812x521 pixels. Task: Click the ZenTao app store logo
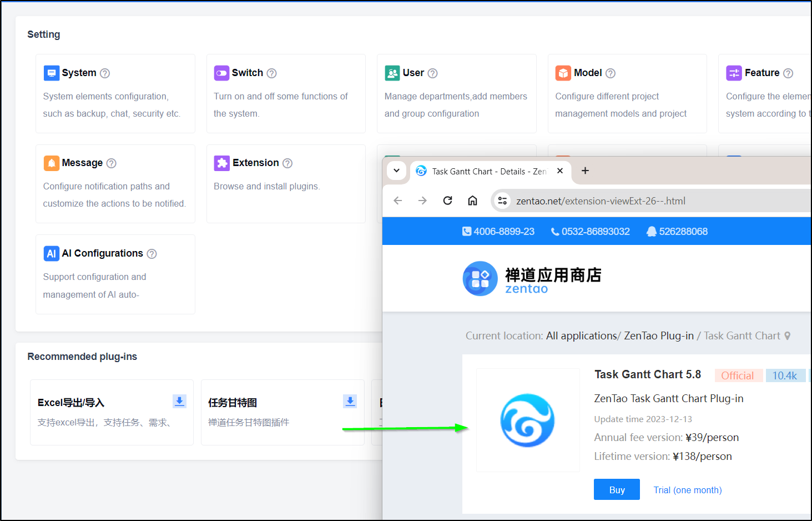(532, 278)
